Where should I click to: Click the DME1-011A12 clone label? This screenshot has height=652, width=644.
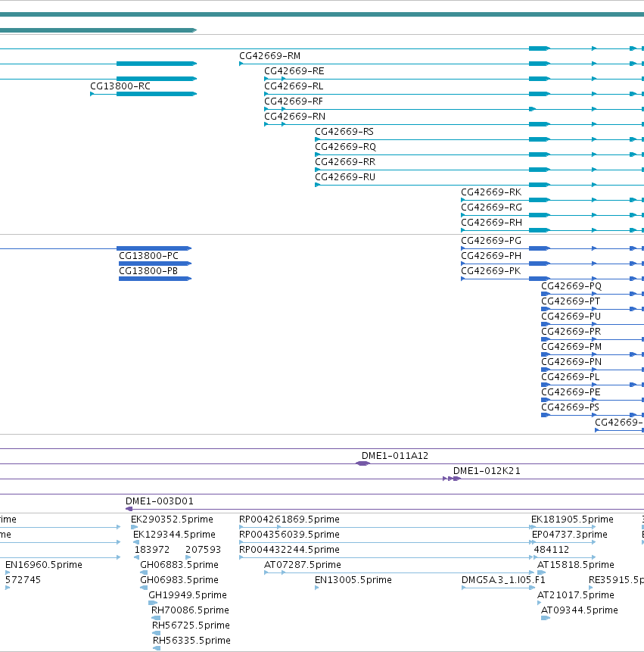pos(395,456)
